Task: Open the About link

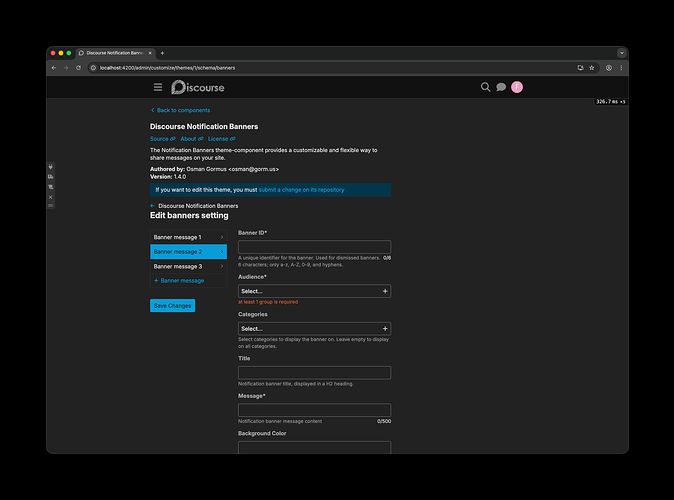Action: pyautogui.click(x=192, y=139)
